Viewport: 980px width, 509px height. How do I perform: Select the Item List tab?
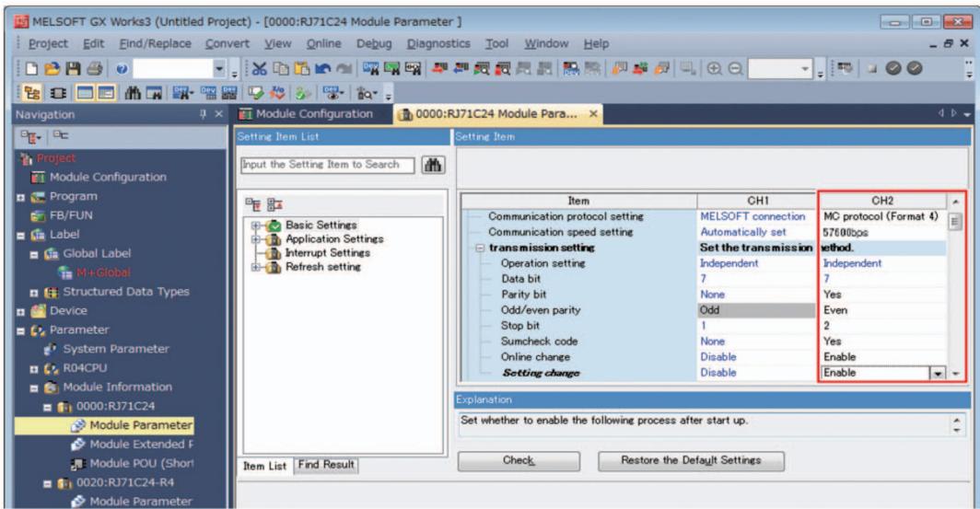pos(264,466)
